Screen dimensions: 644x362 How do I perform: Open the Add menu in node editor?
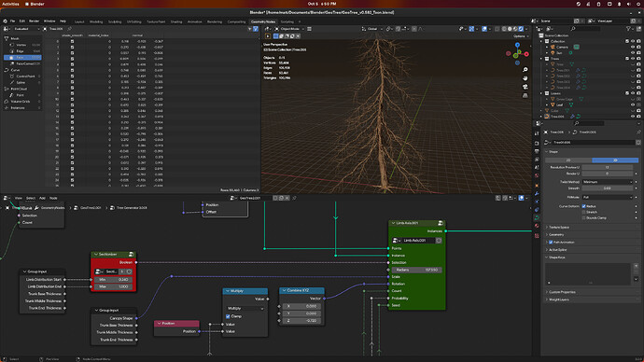(42, 198)
